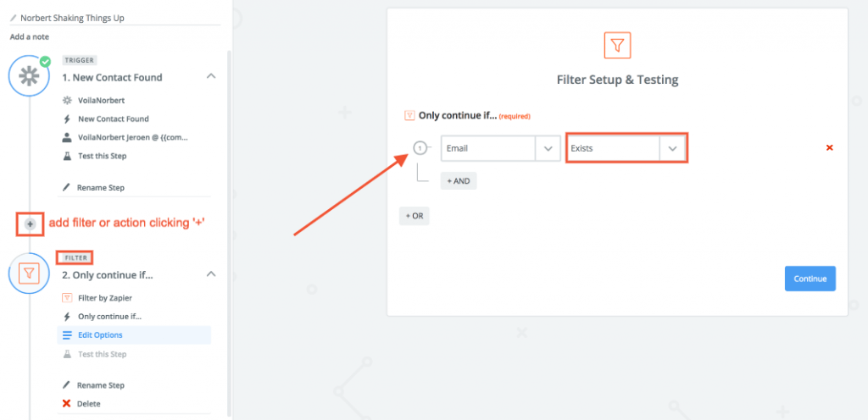Select Edit Options in the filter step
Screen dimensions: 868x420
pos(100,335)
